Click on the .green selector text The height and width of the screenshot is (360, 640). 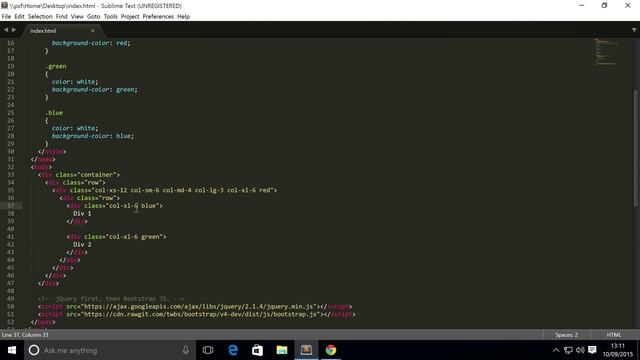click(56, 66)
